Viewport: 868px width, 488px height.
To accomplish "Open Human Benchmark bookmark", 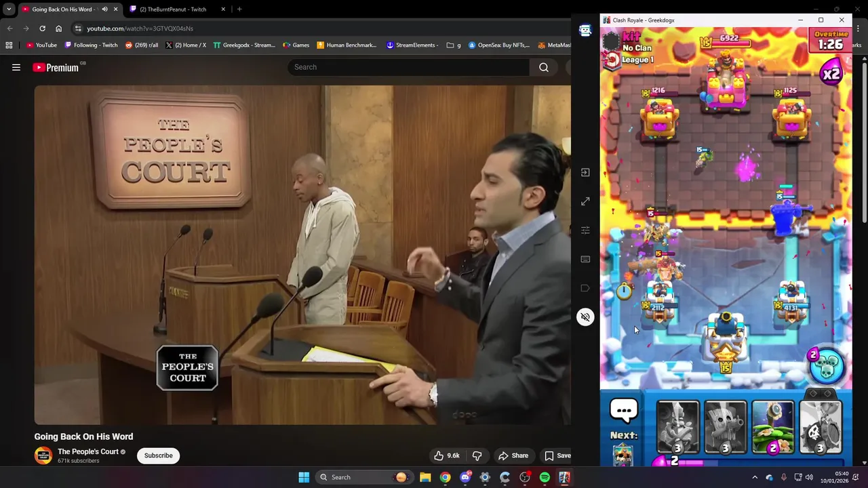I will (x=347, y=45).
